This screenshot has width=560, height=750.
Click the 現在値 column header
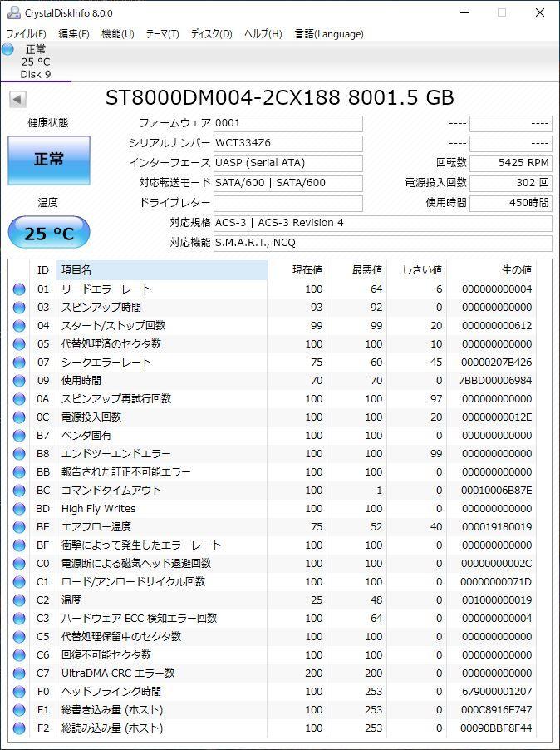297,269
